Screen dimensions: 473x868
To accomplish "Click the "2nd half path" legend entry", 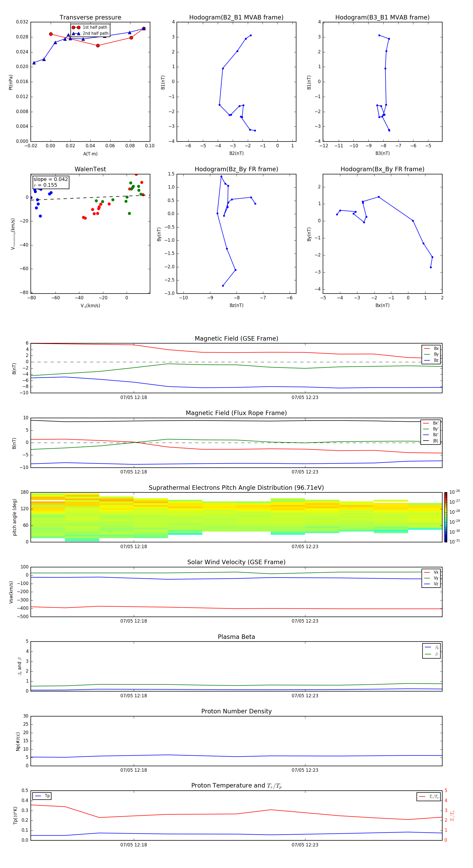I will tap(90, 33).
